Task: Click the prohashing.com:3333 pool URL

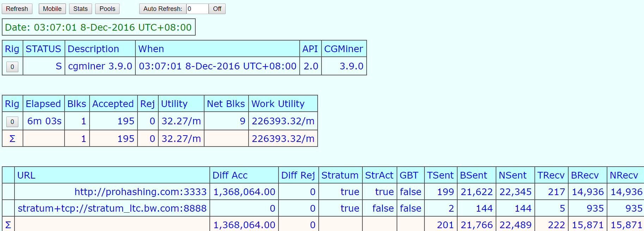Action: pyautogui.click(x=140, y=192)
